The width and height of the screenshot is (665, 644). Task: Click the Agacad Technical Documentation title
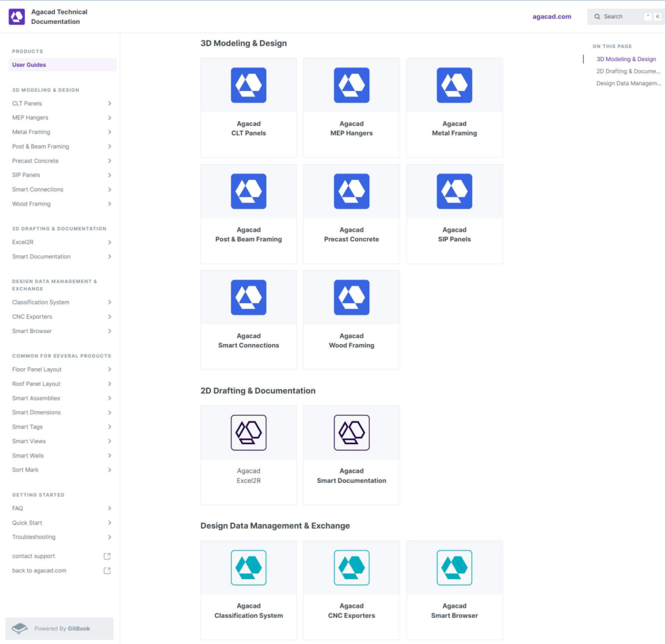tap(59, 16)
